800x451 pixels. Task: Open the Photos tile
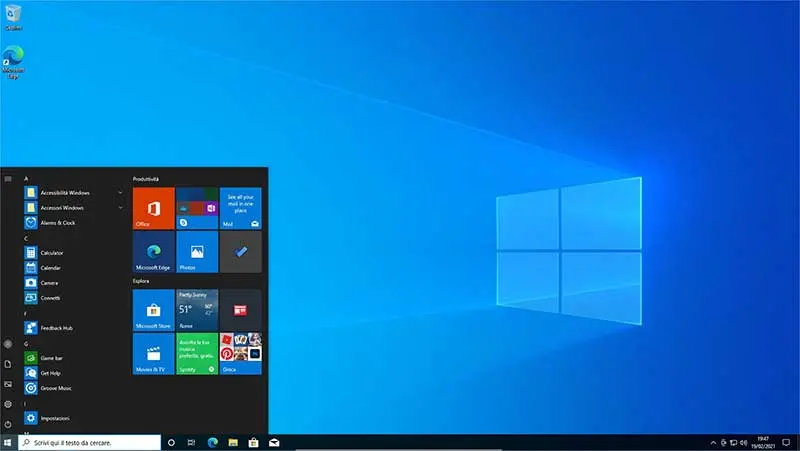(x=197, y=252)
